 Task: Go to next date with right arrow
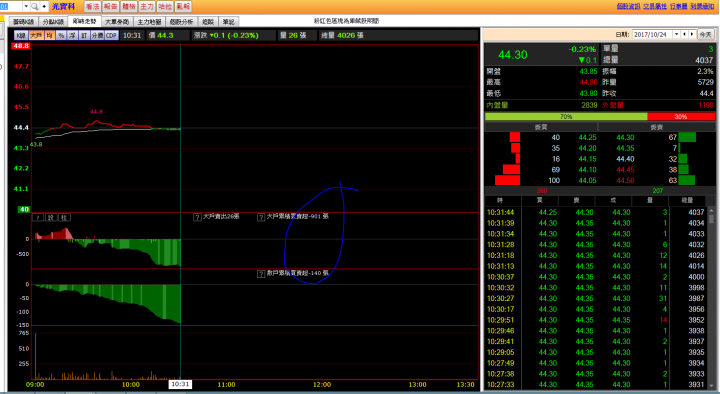click(692, 34)
